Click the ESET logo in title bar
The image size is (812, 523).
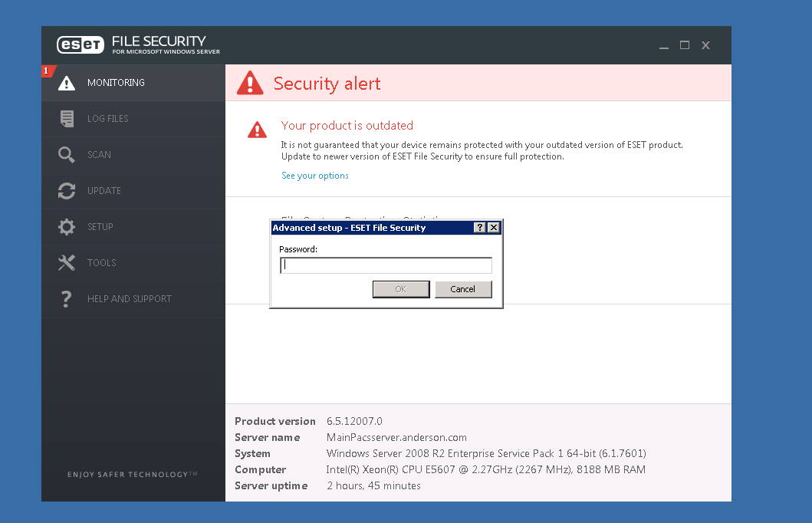81,45
